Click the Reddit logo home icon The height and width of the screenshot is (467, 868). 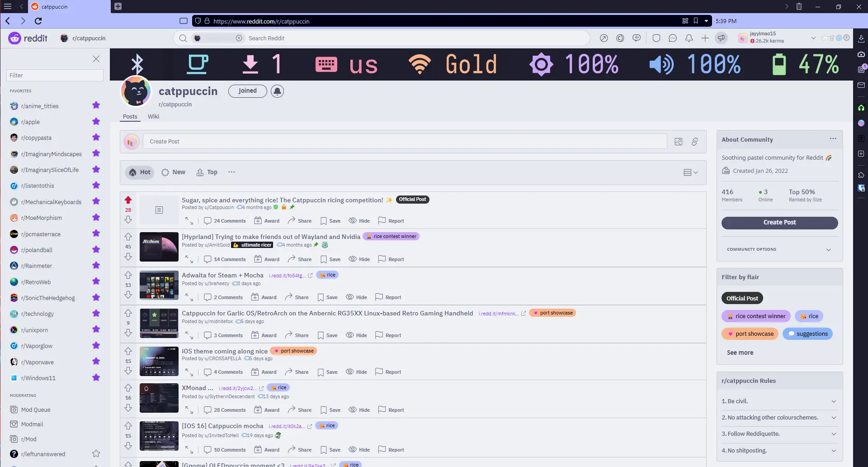tap(15, 38)
